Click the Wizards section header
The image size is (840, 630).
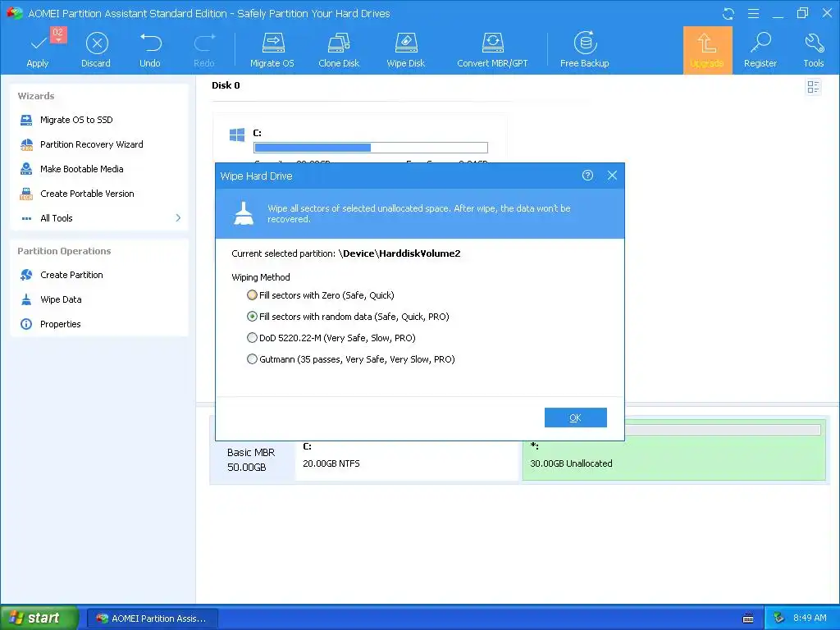tap(36, 97)
